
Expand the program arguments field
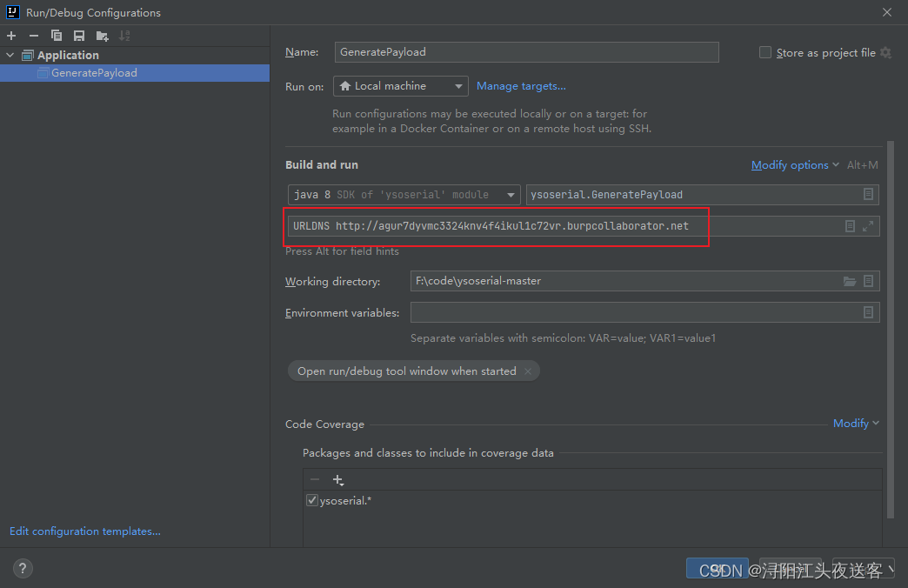[867, 226]
